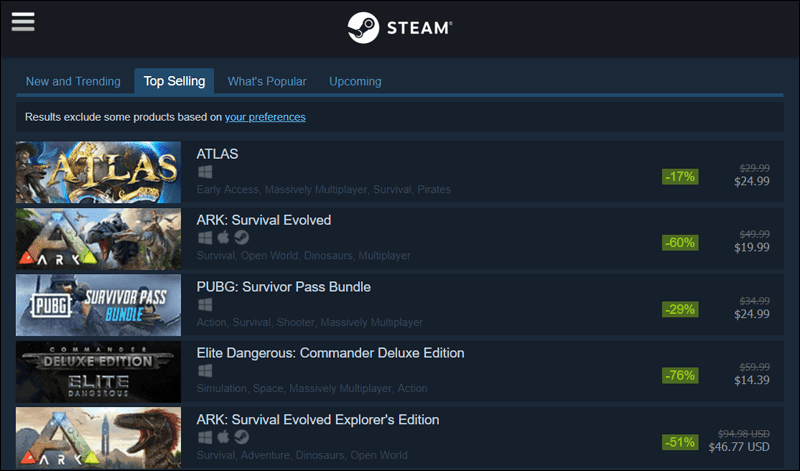Open the hamburger menu

point(23,21)
